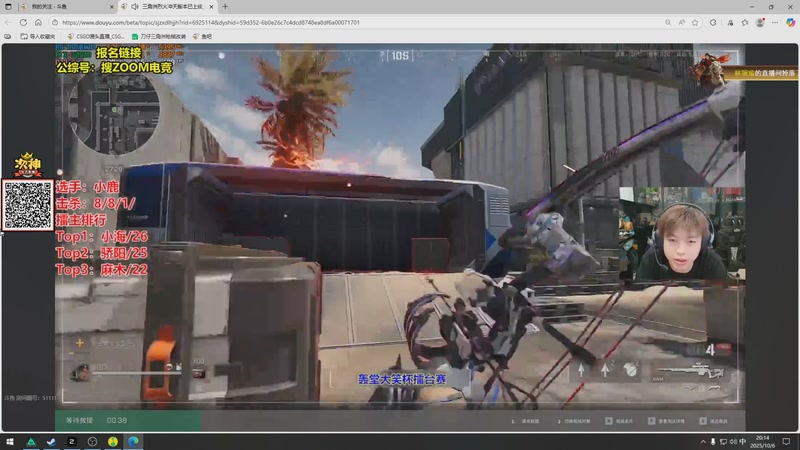
Task: View site information lock icon
Action: click(x=55, y=22)
